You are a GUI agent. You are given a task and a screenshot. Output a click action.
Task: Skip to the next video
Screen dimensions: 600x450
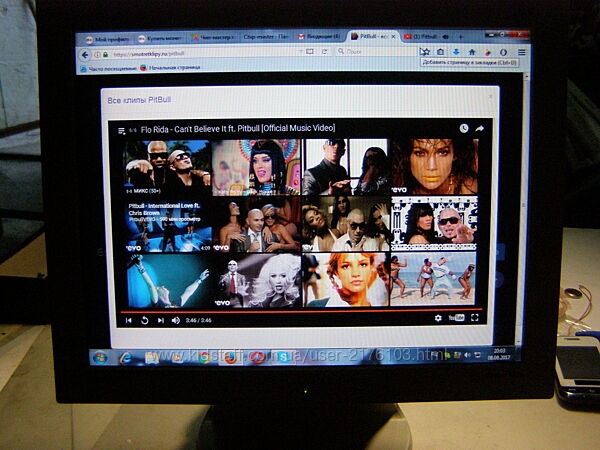click(x=160, y=320)
